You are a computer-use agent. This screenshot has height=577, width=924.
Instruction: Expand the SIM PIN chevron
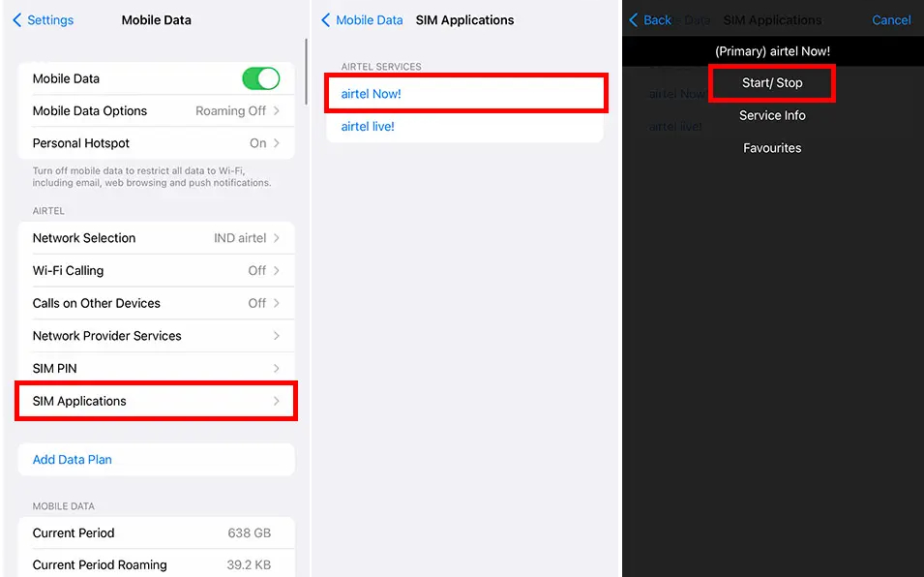pyautogui.click(x=277, y=368)
